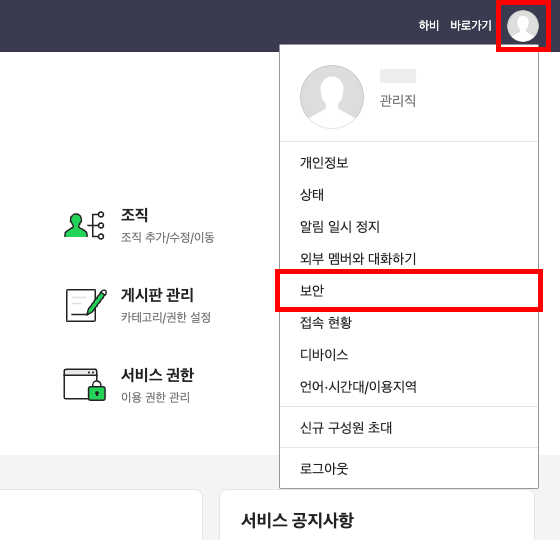Screen dimensions: 560x540
Task: Select 디바이스 from the menu
Action: click(x=409, y=354)
